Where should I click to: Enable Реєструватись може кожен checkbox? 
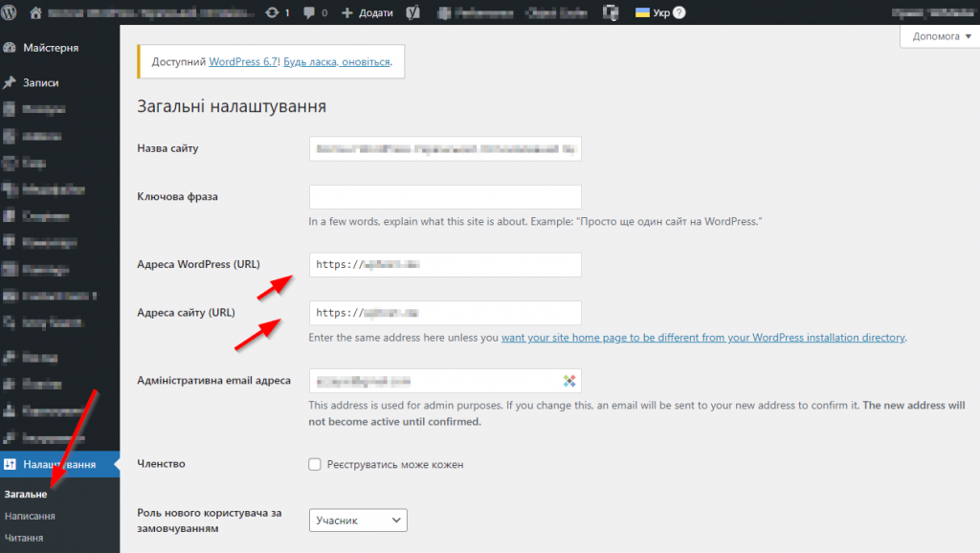(315, 464)
